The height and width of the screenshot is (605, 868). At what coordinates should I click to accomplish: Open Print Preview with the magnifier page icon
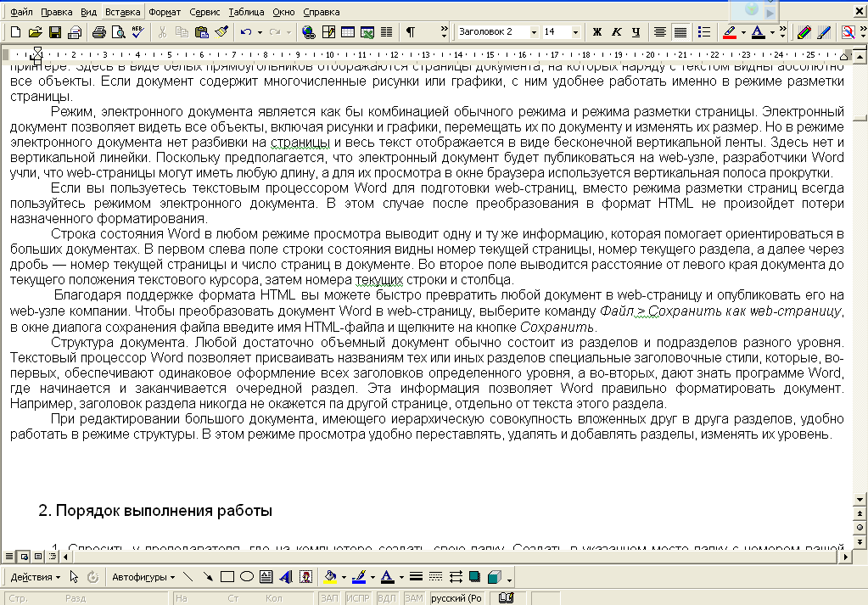pyautogui.click(x=118, y=32)
